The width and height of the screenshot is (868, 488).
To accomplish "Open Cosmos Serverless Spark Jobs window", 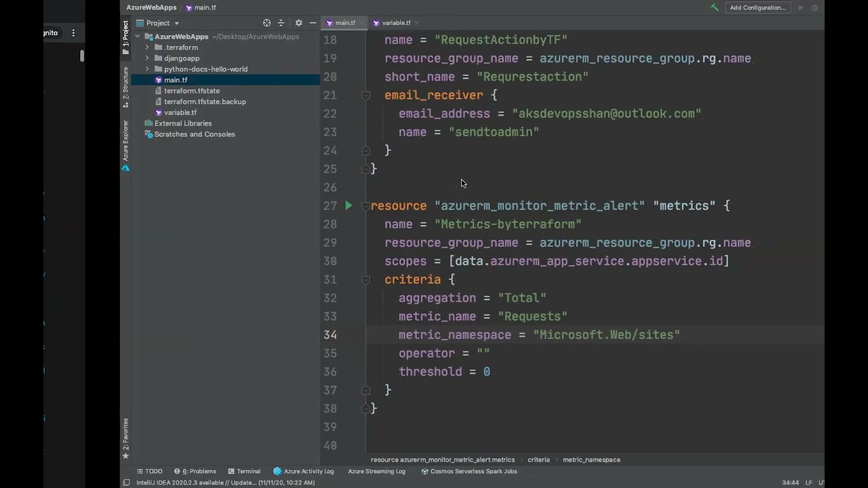I will click(x=469, y=471).
